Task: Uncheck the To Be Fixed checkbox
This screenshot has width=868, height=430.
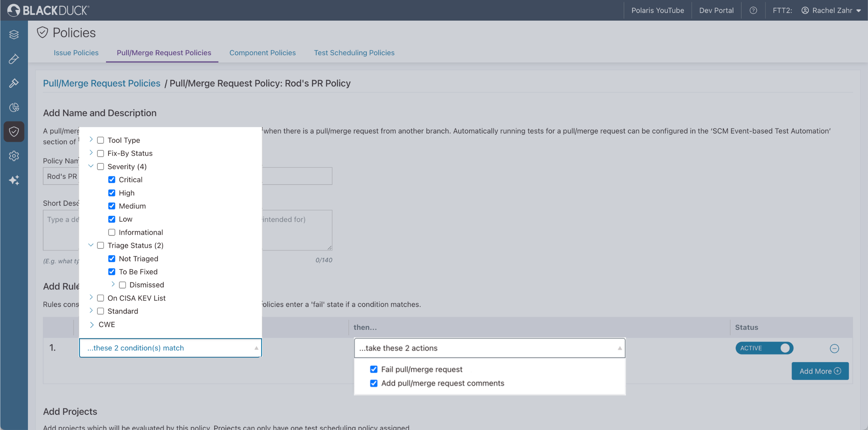Action: (112, 272)
